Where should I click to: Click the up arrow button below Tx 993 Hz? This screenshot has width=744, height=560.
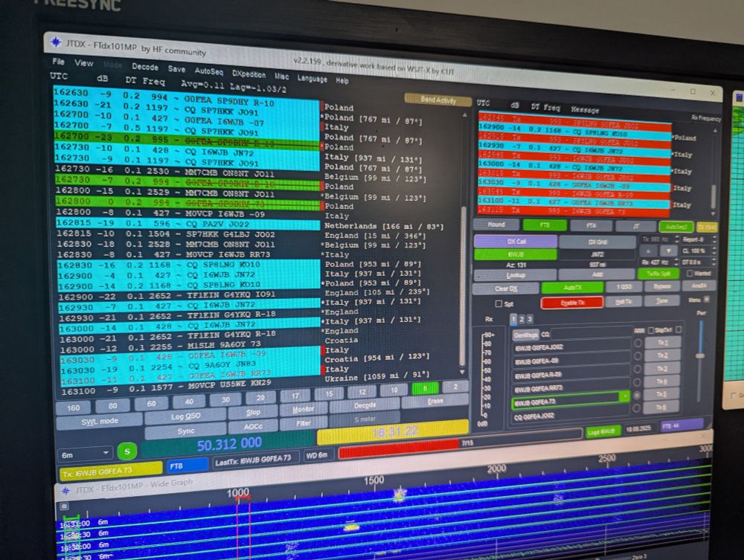649,251
